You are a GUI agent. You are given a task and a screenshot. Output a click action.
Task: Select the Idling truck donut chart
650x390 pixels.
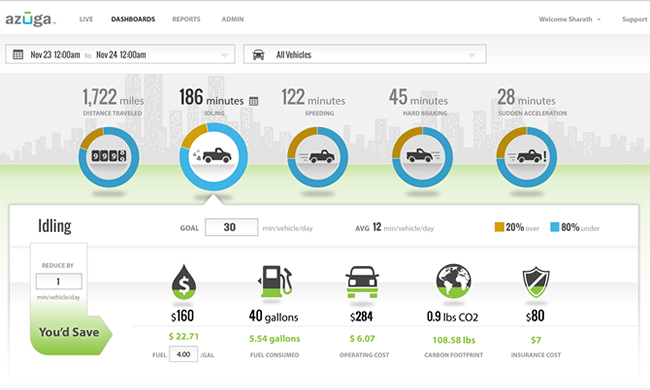213,157
